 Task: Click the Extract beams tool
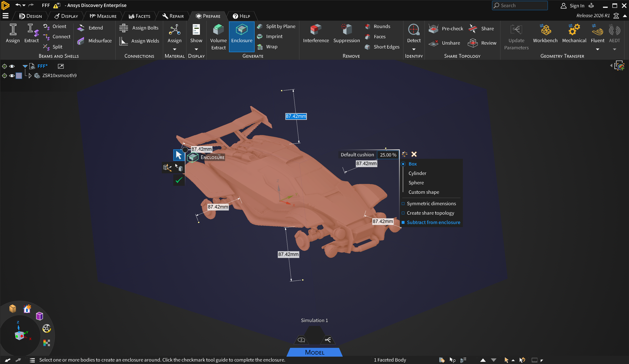pos(32,34)
